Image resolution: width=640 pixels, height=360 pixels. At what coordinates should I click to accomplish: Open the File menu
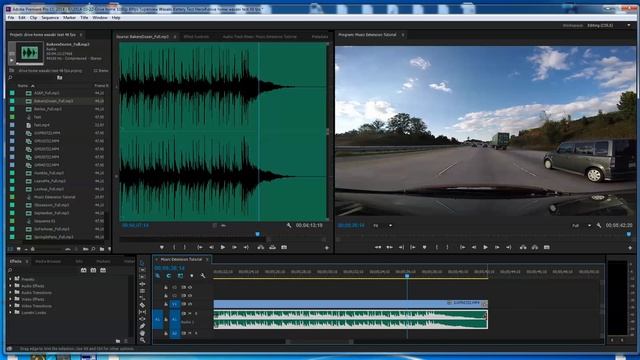tap(11, 18)
